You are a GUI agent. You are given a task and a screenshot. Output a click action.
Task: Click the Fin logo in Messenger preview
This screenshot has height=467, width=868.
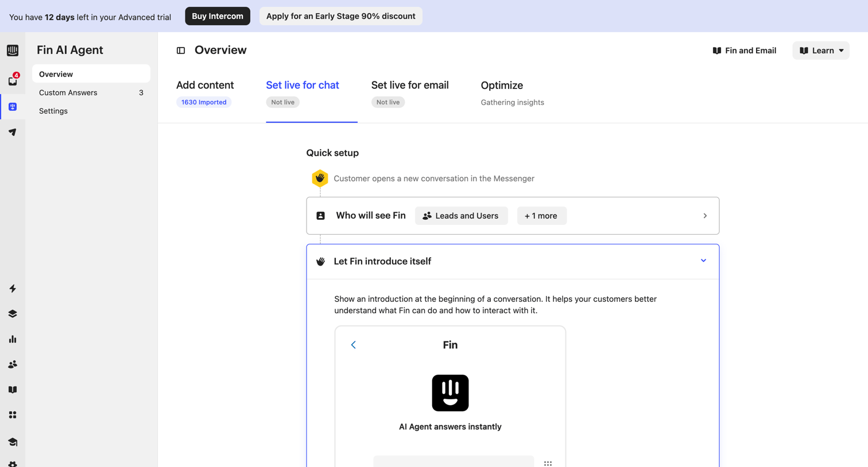click(450, 393)
